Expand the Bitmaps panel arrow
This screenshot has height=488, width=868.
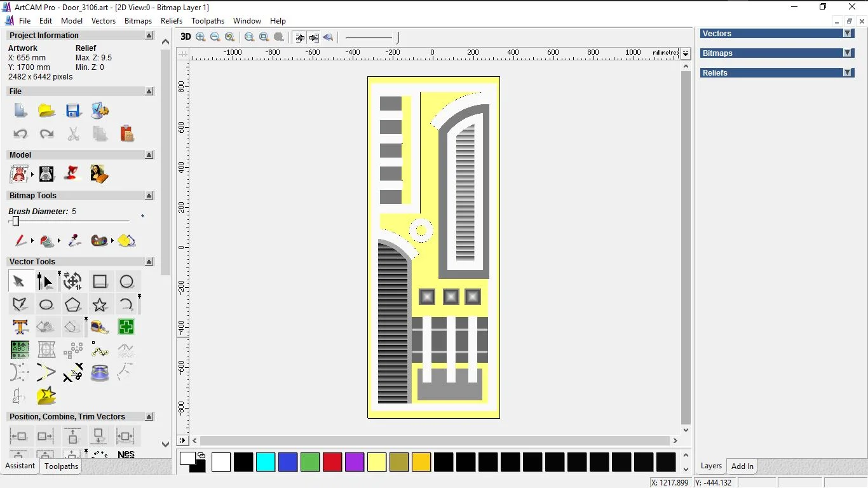click(x=847, y=53)
